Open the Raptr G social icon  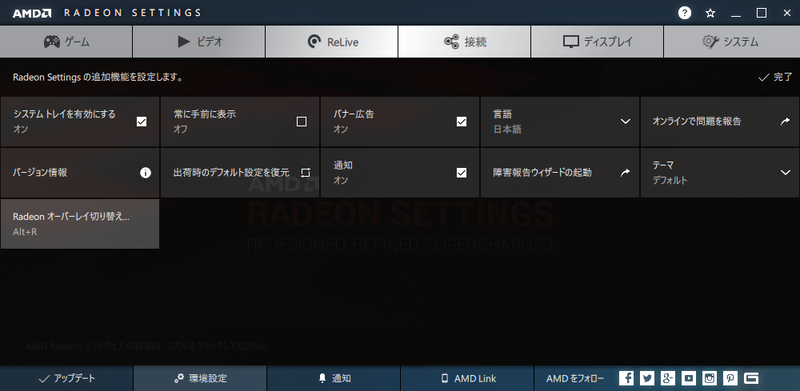751,378
